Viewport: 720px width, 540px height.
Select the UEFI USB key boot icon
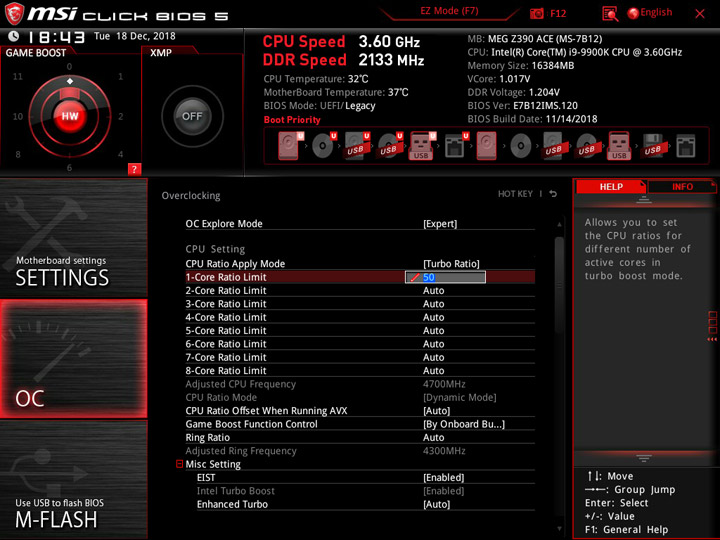click(422, 146)
